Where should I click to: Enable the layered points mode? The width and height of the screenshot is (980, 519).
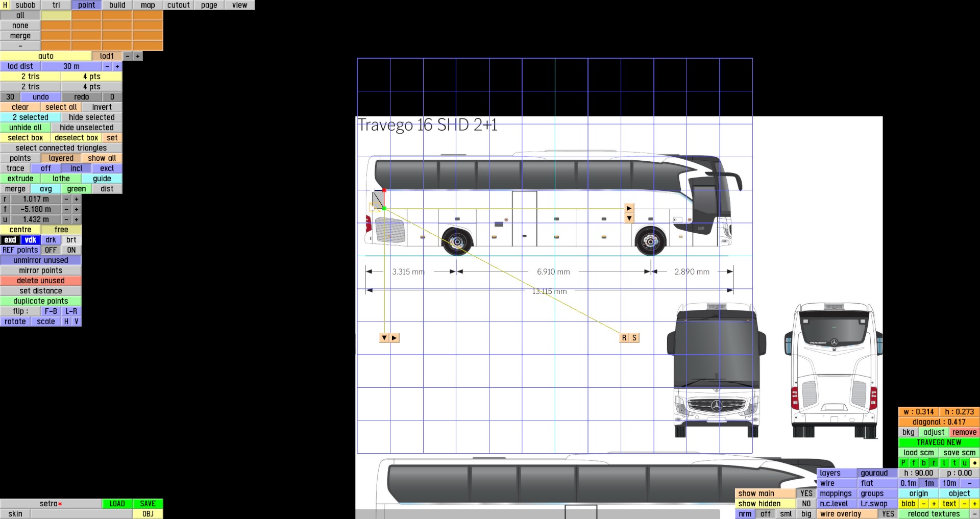[x=61, y=158]
